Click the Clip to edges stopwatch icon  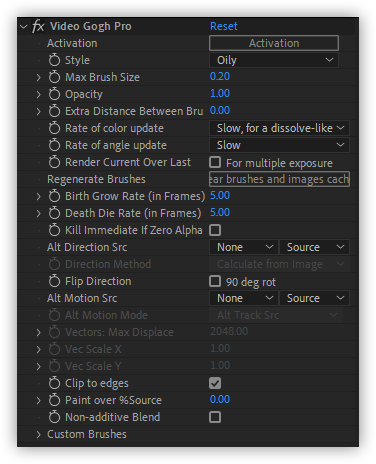click(54, 383)
